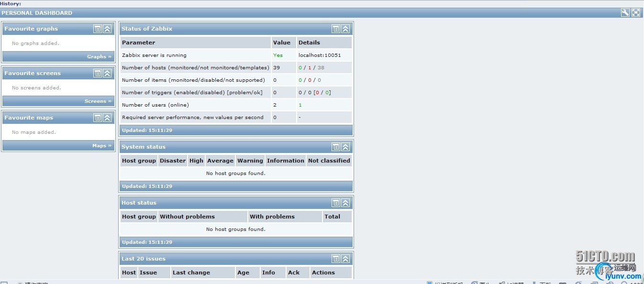Collapse the Favourite maps widget
644x284 pixels.
[107, 118]
